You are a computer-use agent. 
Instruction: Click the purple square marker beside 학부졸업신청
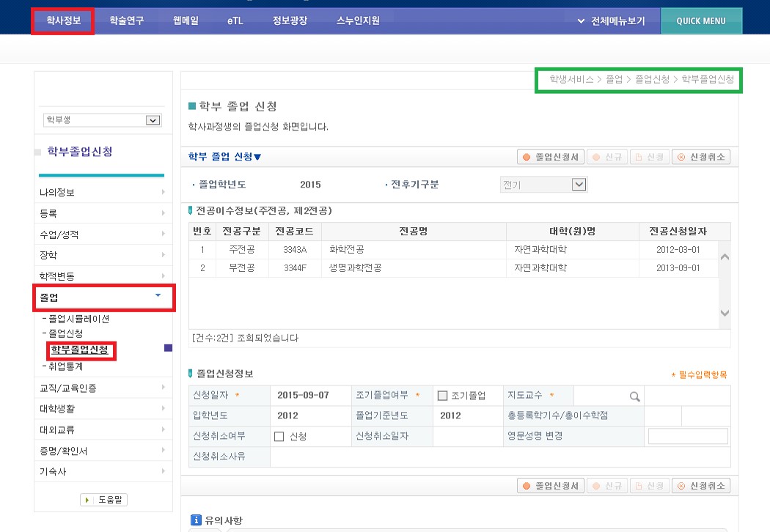tap(168, 348)
